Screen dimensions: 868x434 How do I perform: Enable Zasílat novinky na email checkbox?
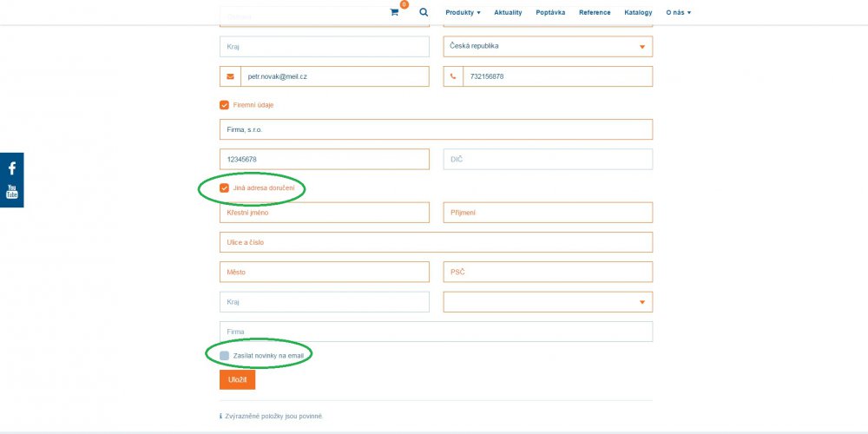[224, 355]
